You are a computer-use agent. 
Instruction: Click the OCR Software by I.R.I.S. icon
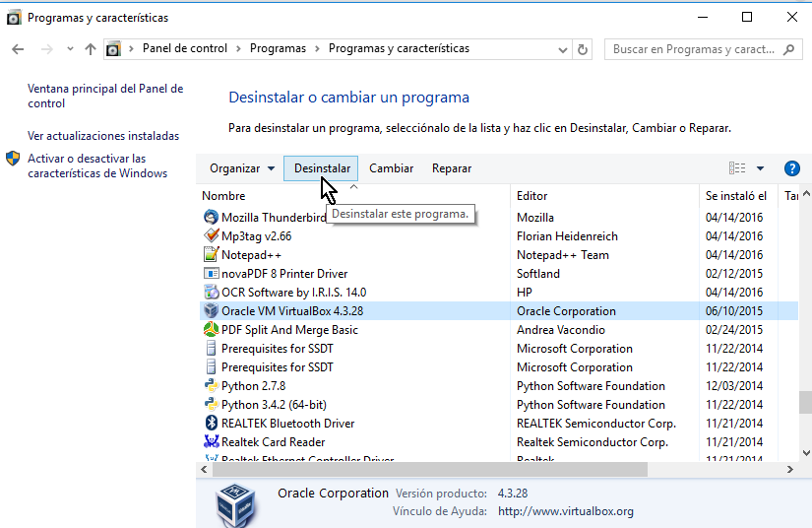tap(211, 292)
